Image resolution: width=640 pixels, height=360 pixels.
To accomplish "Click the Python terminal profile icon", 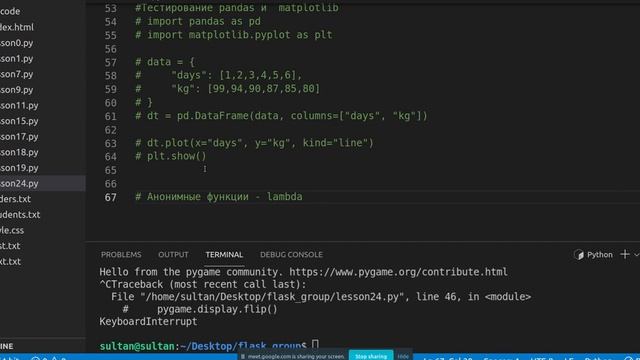I will coord(579,255).
